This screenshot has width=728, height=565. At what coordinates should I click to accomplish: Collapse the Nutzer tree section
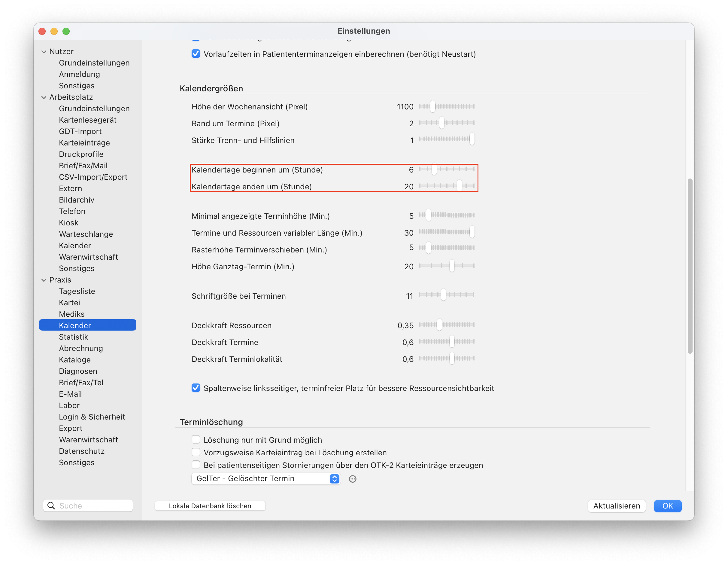point(44,52)
